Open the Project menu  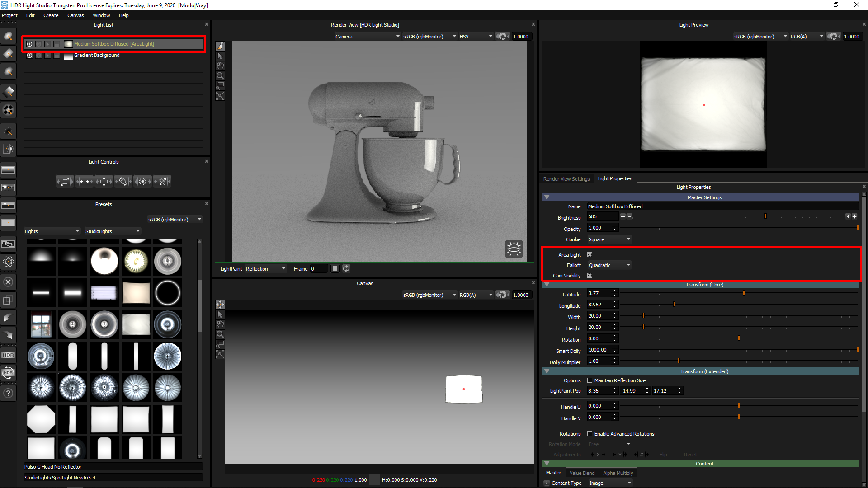[9, 15]
